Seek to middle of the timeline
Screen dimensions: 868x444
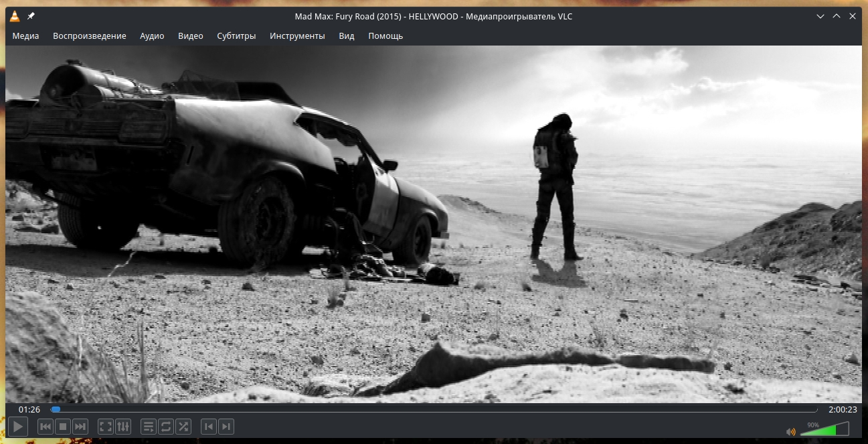434,409
